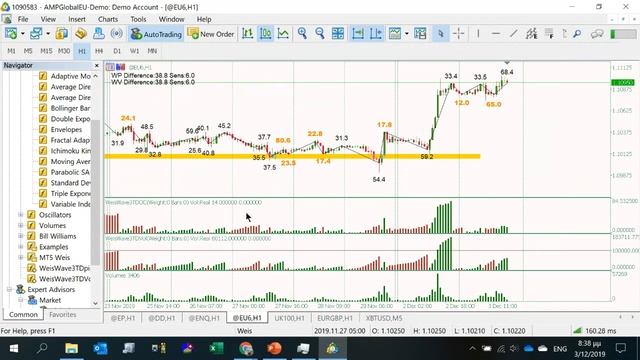The width and height of the screenshot is (640, 360).
Task: Open the toolbar search magnifier
Action: [577, 34]
